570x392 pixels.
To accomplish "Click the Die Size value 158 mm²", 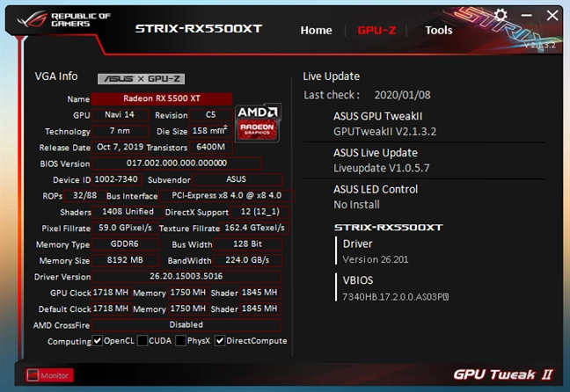I will point(211,131).
